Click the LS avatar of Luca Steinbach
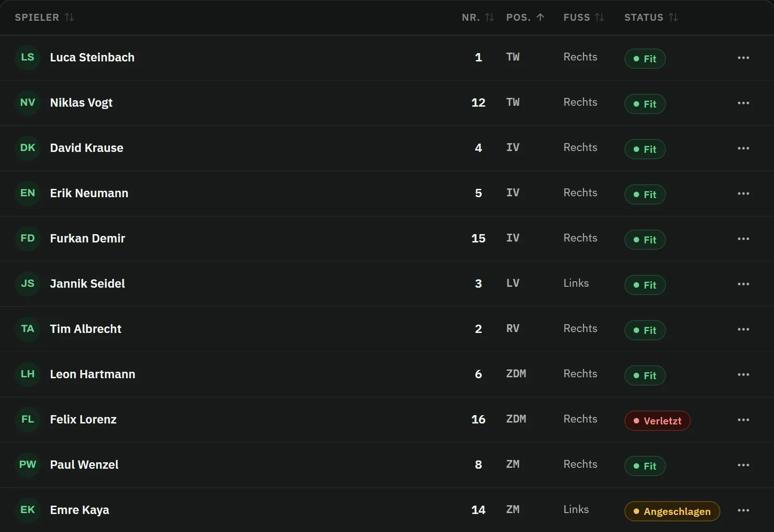Screen dimensions: 774x532 pos(28,57)
